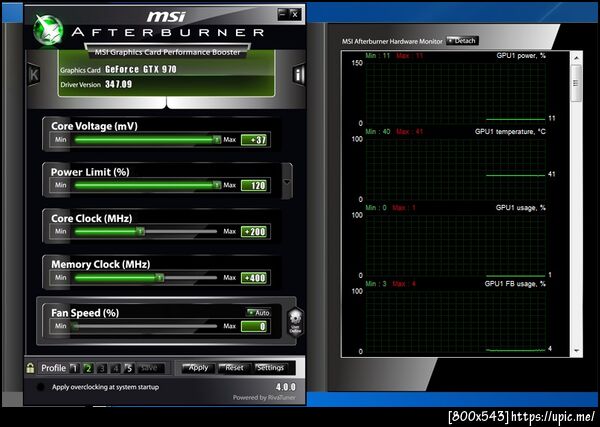Image resolution: width=600 pixels, height=427 pixels.
Task: Close the Afterburner window
Action: tap(295, 15)
